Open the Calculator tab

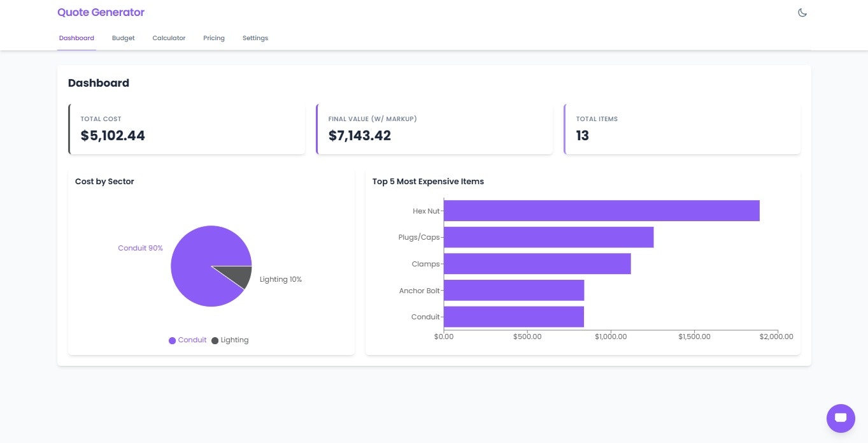pos(168,38)
